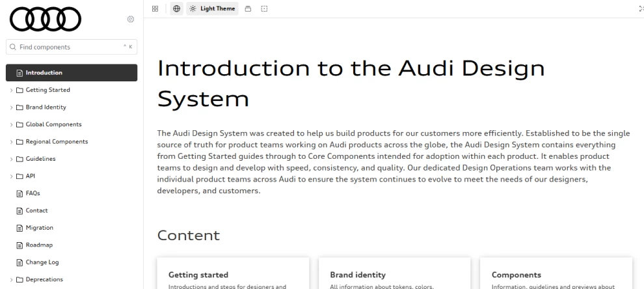Screen dimensions: 644x289
Task: Open the Getting Started folder label
Action: 47,90
